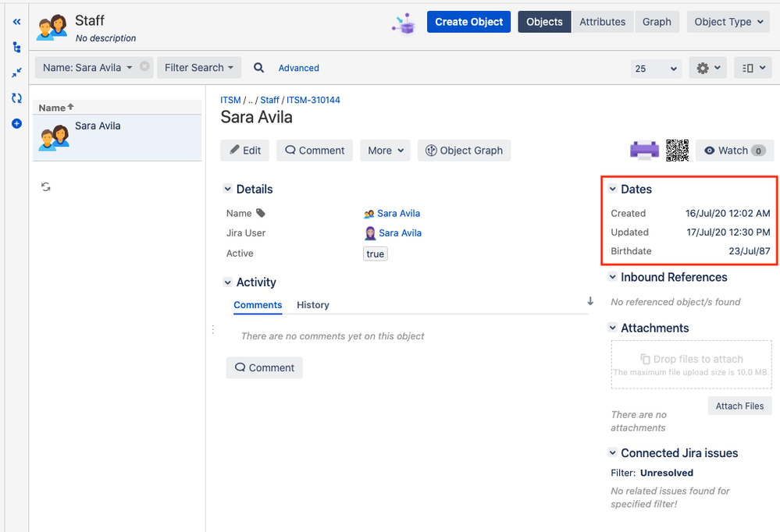
Task: Open the Object Graph
Action: [464, 150]
